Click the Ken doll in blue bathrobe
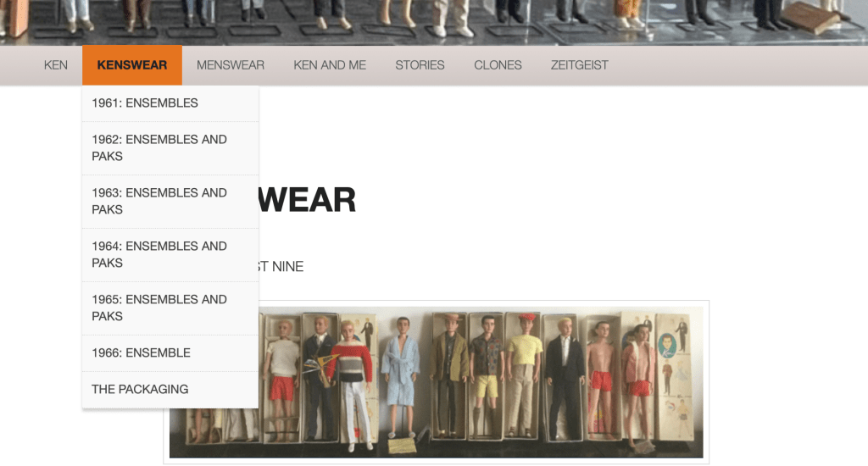Screen dimensions: 868x466 [399, 373]
